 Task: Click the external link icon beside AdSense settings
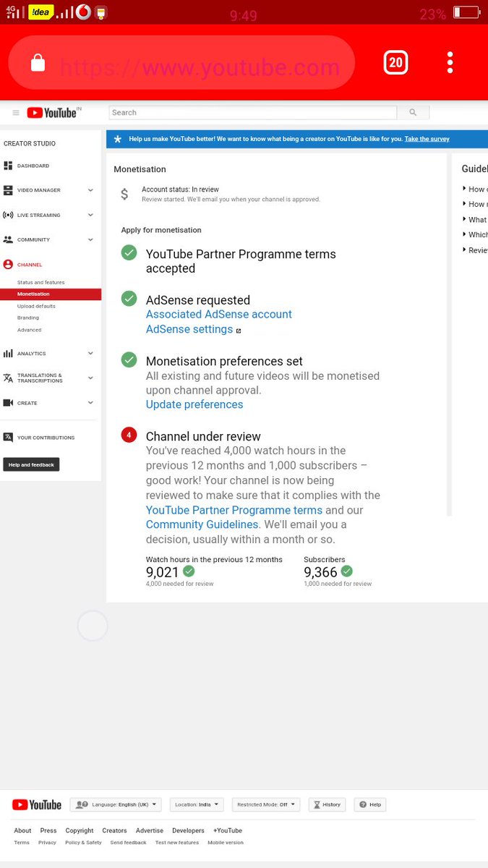(x=239, y=331)
